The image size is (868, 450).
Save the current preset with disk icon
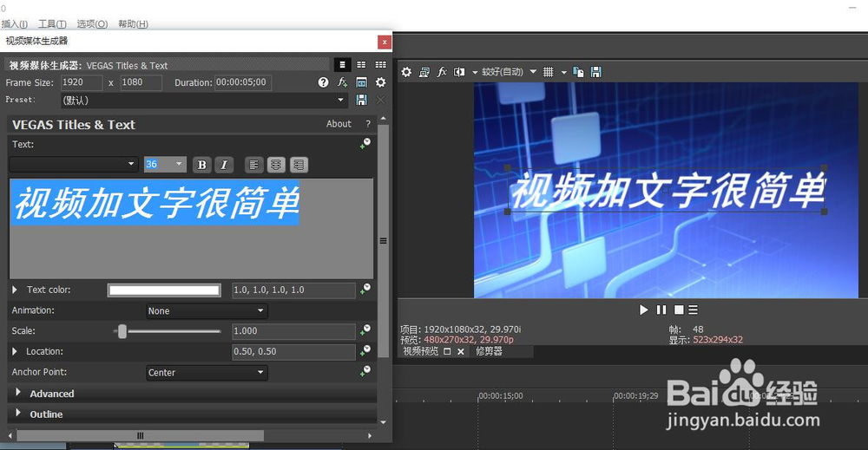(x=361, y=100)
